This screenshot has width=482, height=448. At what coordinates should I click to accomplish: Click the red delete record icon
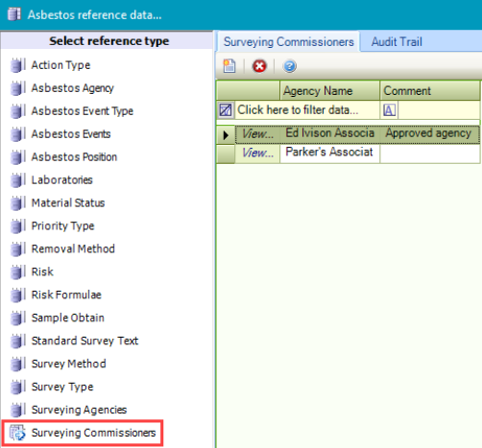click(x=259, y=66)
